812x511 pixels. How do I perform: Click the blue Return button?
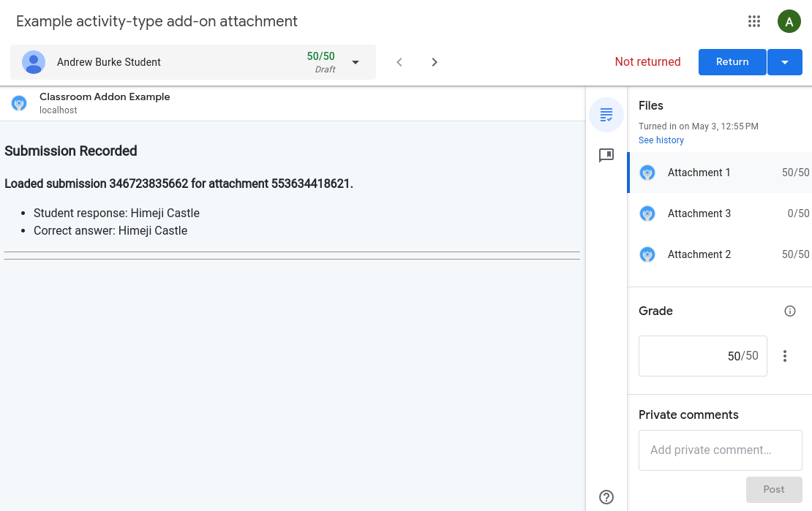(x=732, y=62)
